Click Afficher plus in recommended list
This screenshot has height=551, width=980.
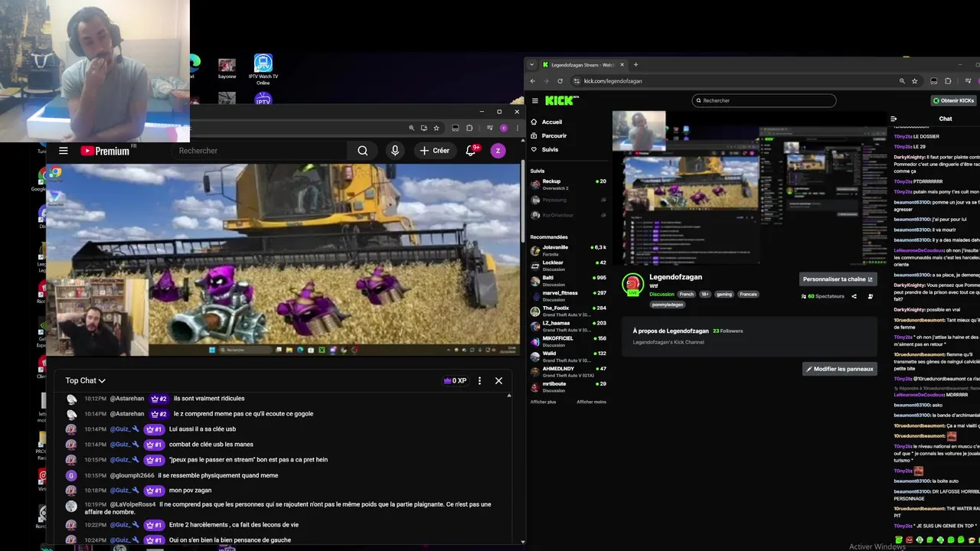pos(543,402)
